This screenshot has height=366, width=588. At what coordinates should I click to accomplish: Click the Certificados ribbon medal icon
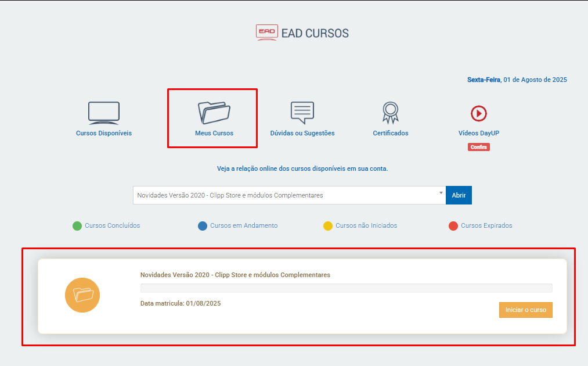point(390,112)
